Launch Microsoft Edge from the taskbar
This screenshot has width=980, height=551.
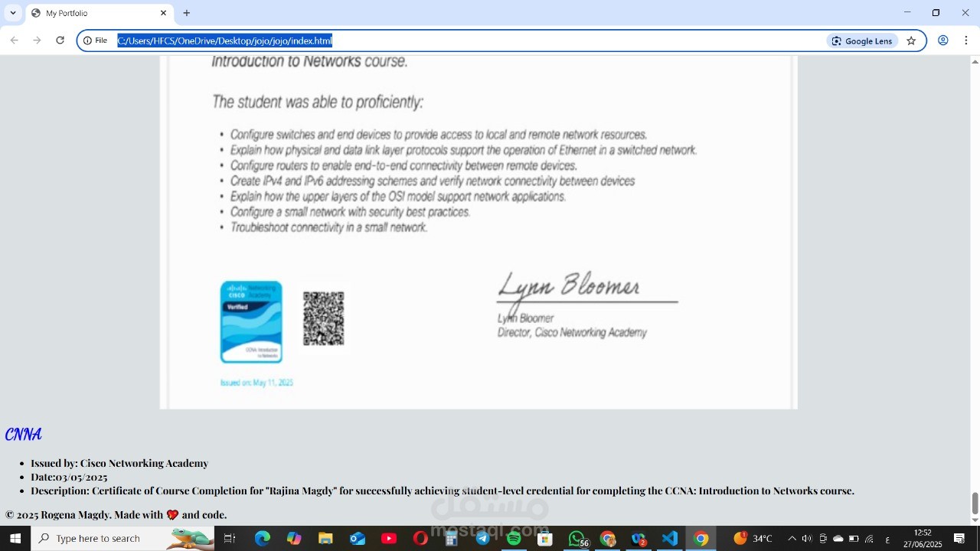point(262,539)
